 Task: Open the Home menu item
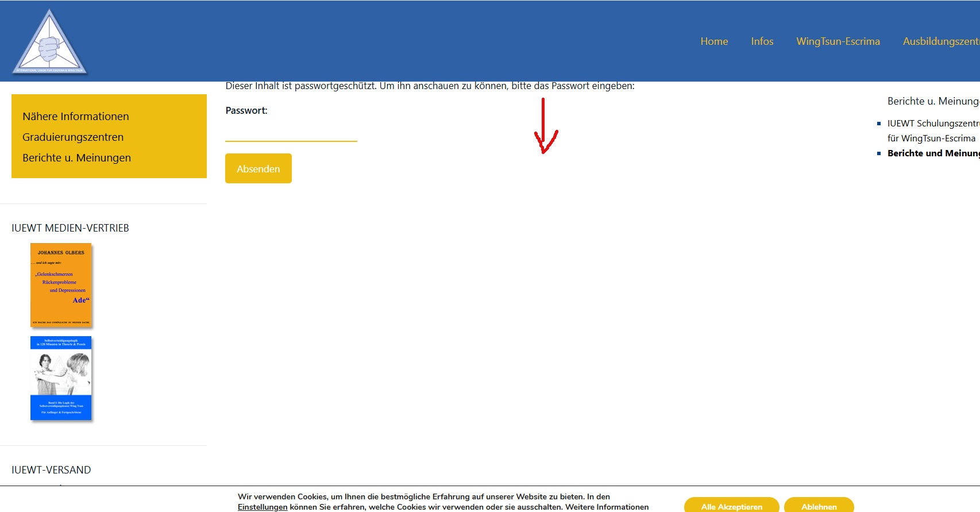click(x=714, y=41)
